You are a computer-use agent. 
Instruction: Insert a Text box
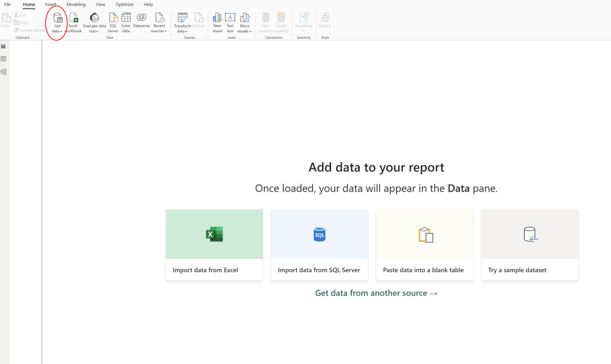(230, 23)
